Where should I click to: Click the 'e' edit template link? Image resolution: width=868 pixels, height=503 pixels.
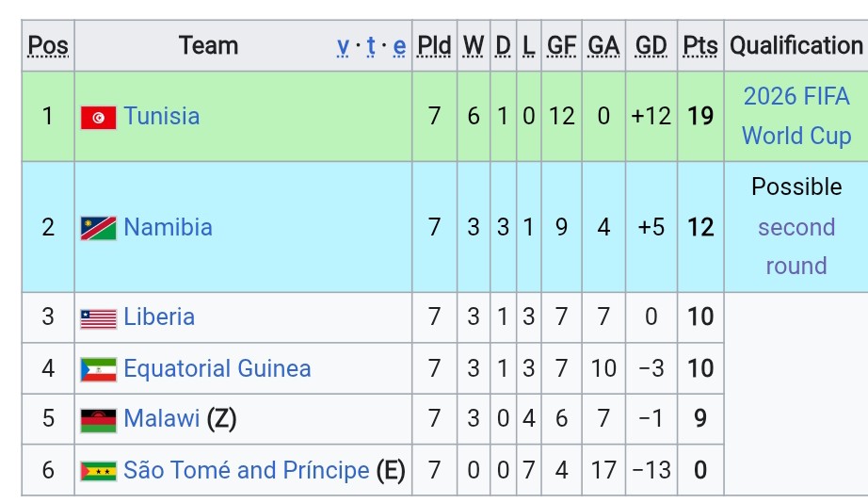point(399,46)
